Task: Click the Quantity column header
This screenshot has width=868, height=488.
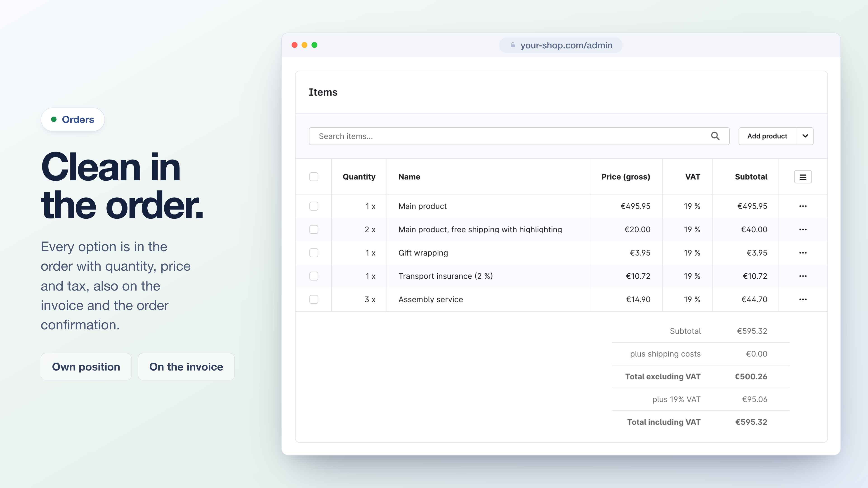Action: [359, 177]
